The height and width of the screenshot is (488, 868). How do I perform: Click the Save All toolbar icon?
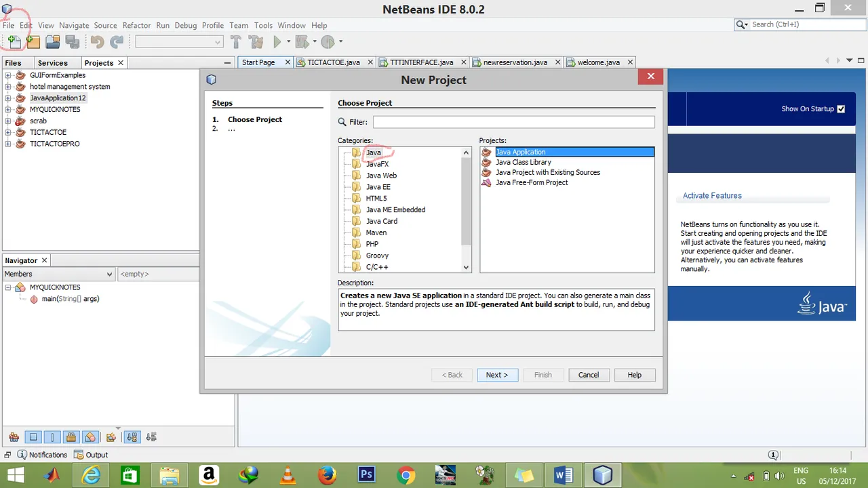pos(72,42)
